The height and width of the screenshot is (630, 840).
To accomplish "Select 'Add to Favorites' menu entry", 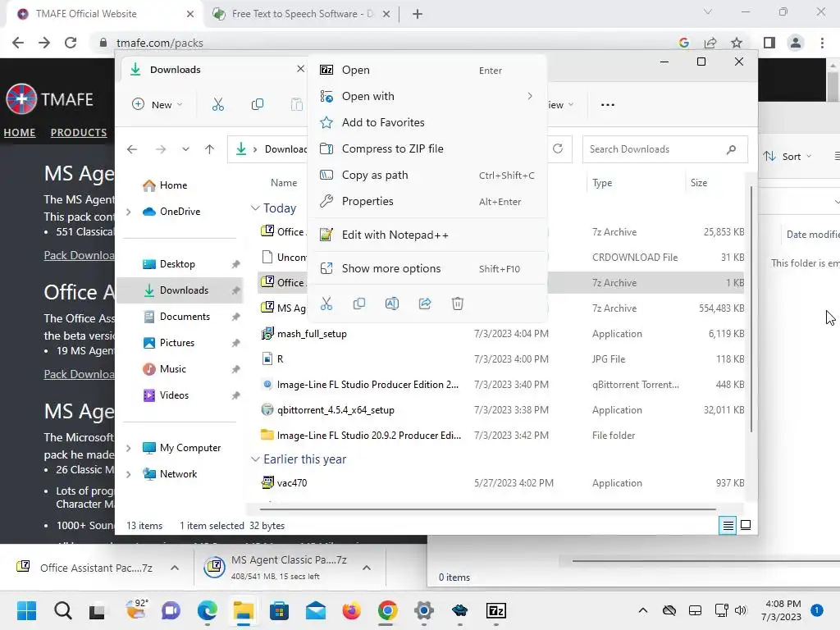I will (x=427, y=123).
